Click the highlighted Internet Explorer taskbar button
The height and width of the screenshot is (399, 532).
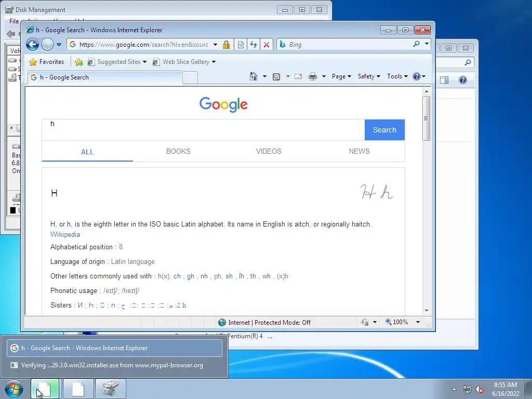coord(45,389)
